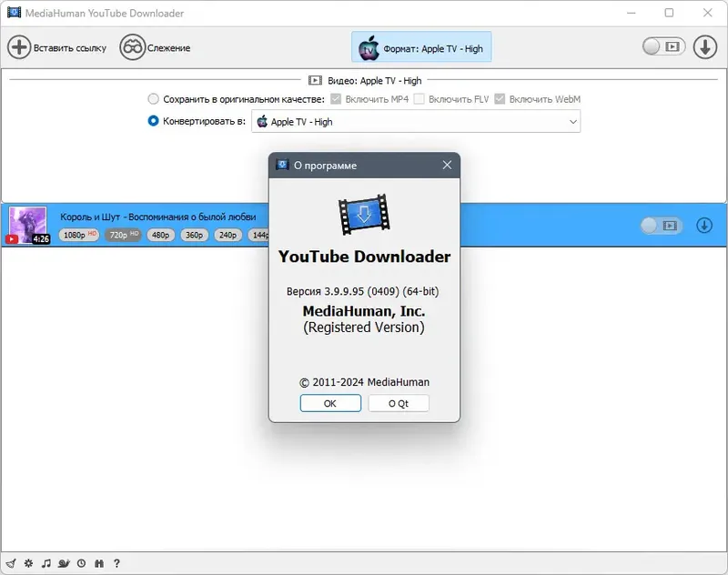Click OK in the About dialog
This screenshot has width=728, height=575.
tap(330, 403)
